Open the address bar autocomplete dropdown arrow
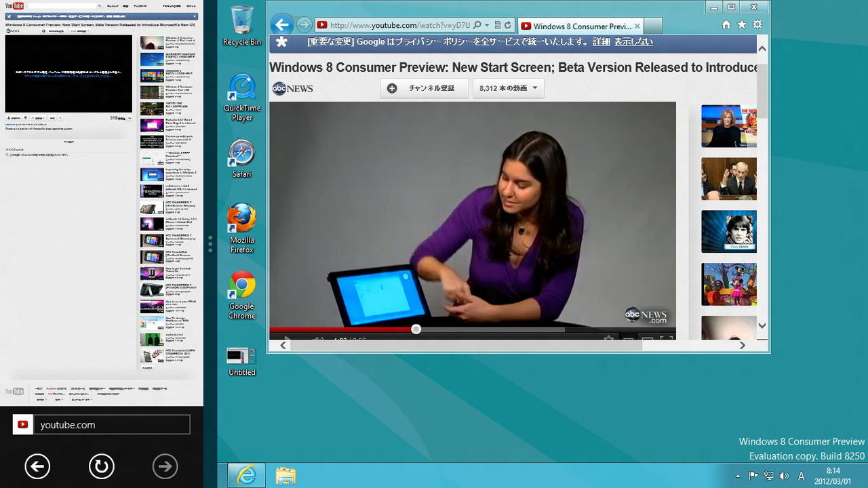 coord(487,25)
